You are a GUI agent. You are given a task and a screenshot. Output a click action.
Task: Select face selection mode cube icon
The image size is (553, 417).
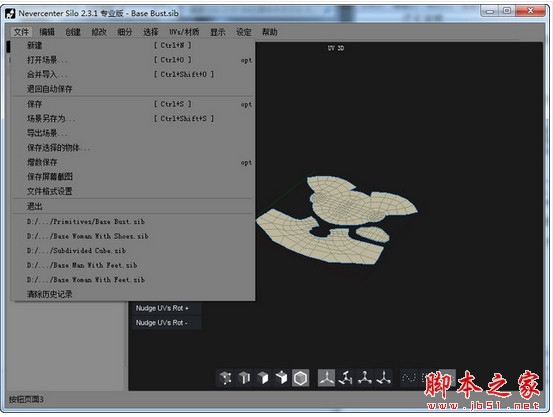coord(263,378)
